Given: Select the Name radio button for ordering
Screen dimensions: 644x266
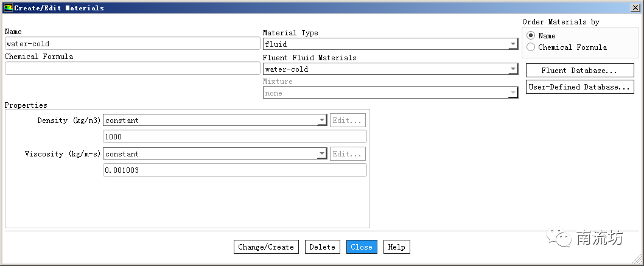Looking at the screenshot, I should (x=531, y=36).
